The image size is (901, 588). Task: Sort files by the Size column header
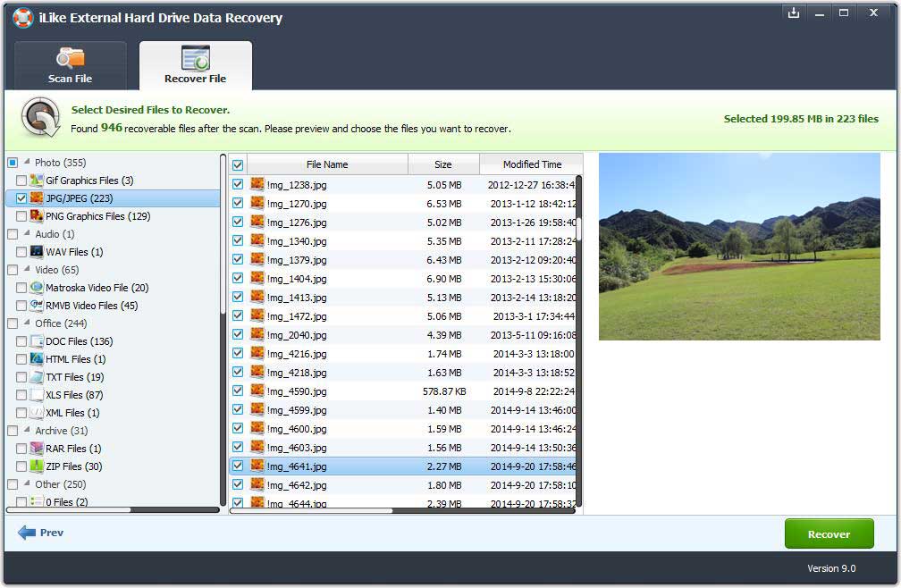443,164
